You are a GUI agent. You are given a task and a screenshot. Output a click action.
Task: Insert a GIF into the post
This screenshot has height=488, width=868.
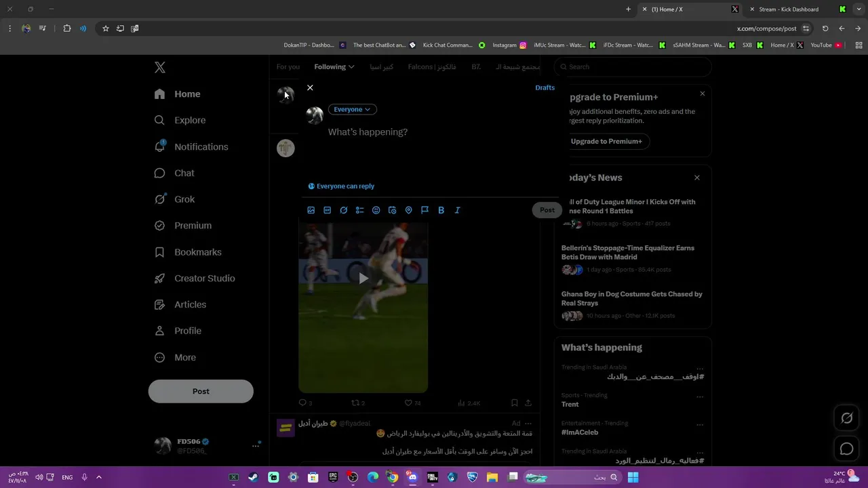tap(328, 210)
